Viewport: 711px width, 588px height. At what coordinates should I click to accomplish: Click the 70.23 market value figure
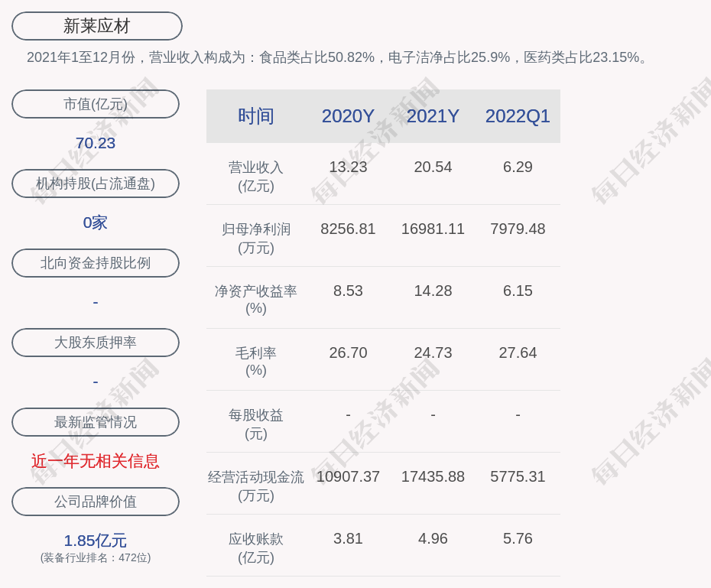point(96,143)
